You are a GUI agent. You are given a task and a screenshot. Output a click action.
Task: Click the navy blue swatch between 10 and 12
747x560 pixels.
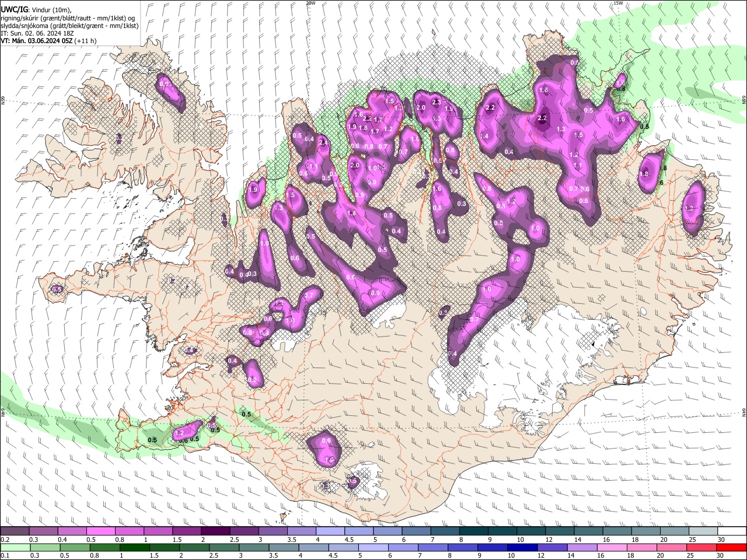tap(523, 547)
